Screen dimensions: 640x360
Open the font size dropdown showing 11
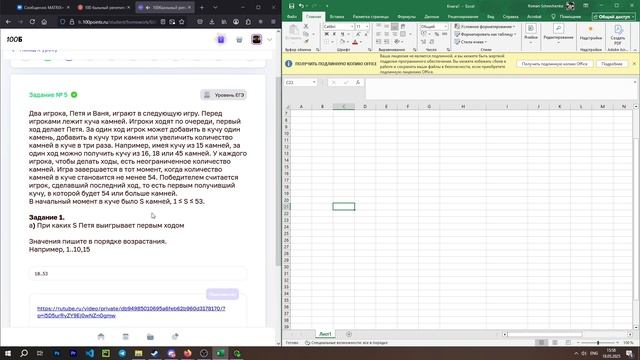[x=367, y=27]
